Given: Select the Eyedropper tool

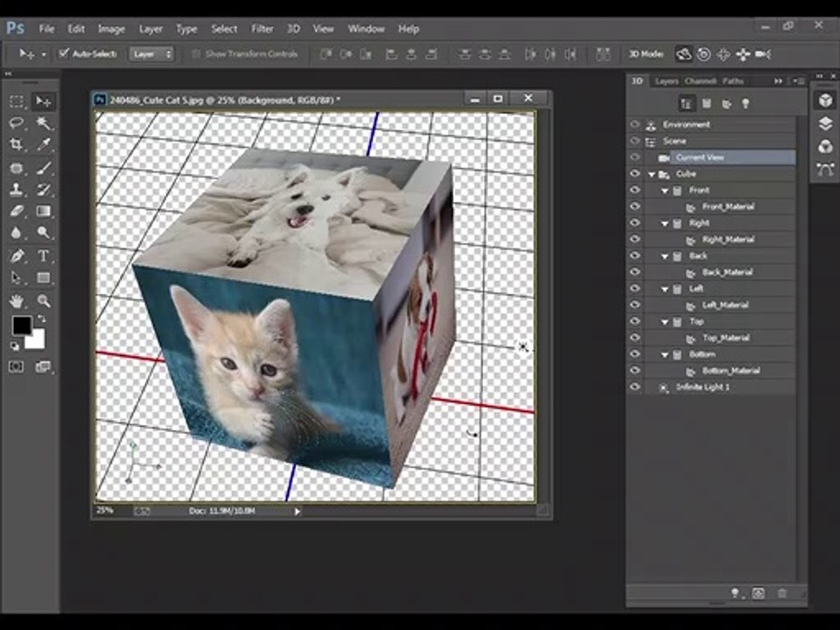Looking at the screenshot, I should [43, 144].
